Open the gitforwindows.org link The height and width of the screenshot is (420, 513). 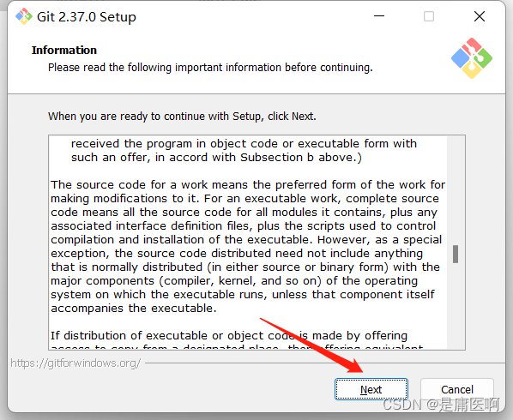click(75, 363)
